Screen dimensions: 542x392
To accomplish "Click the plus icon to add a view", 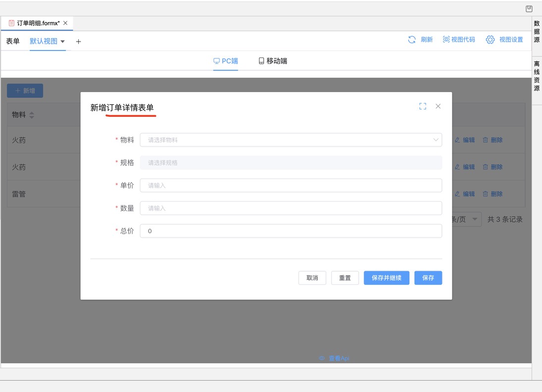I will pos(78,42).
